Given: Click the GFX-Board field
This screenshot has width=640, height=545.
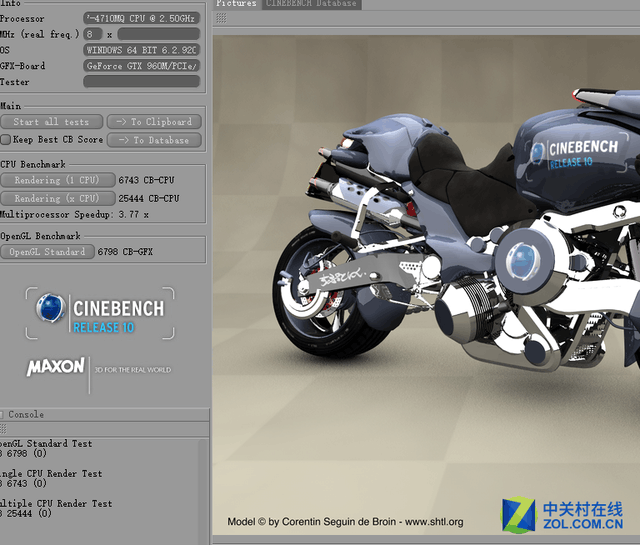Looking at the screenshot, I should (x=142, y=66).
